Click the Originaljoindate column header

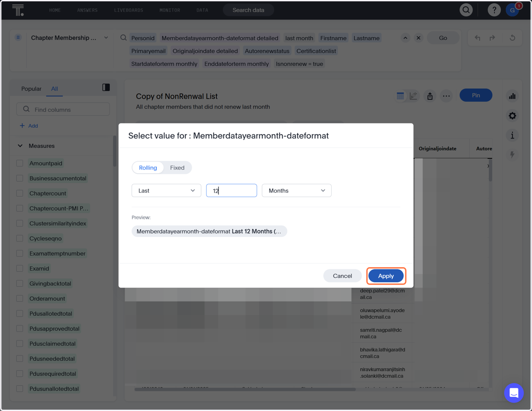(x=437, y=149)
